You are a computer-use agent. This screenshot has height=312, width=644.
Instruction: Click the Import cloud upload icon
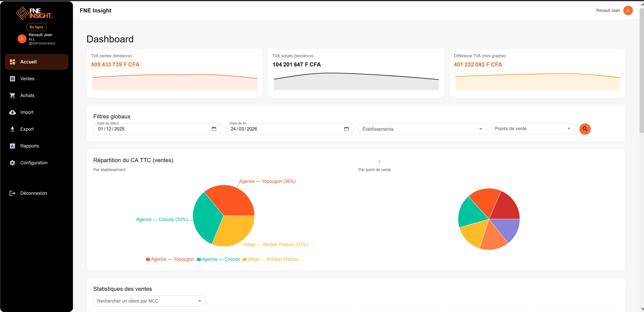pyautogui.click(x=12, y=112)
